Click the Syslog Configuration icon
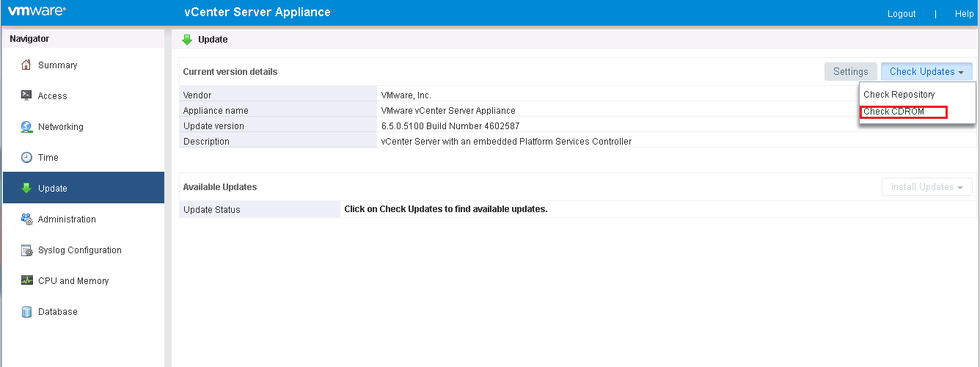This screenshot has width=980, height=367. click(26, 250)
